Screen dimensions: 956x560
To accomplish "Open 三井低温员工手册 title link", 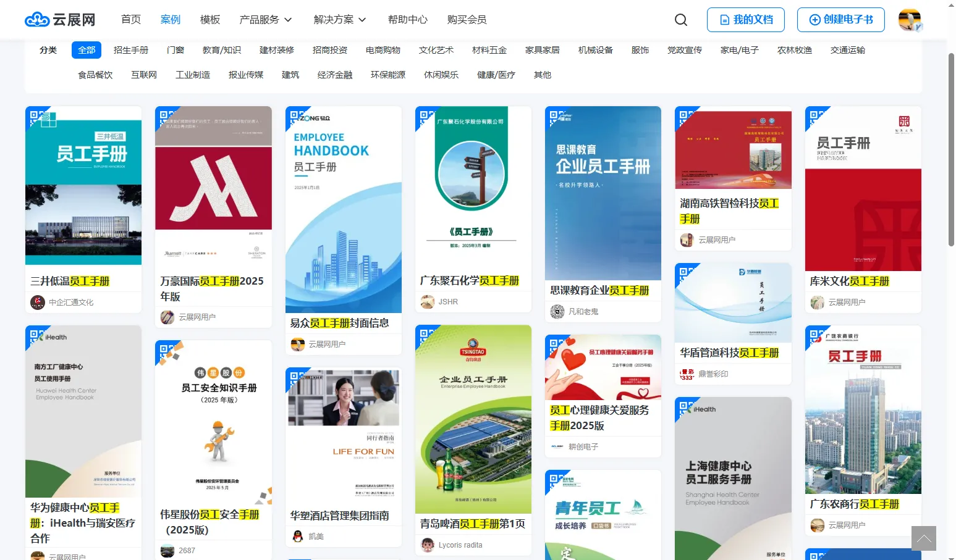I will coord(70,282).
